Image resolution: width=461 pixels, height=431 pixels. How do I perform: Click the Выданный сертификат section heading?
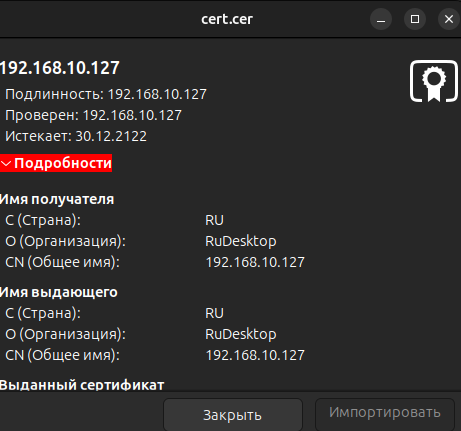coord(82,385)
